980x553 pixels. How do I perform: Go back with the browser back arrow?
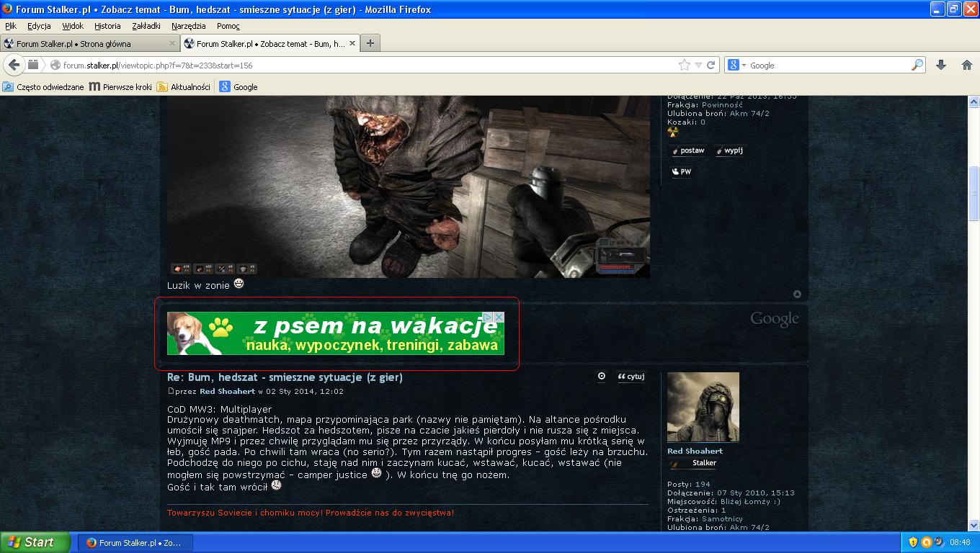click(14, 65)
